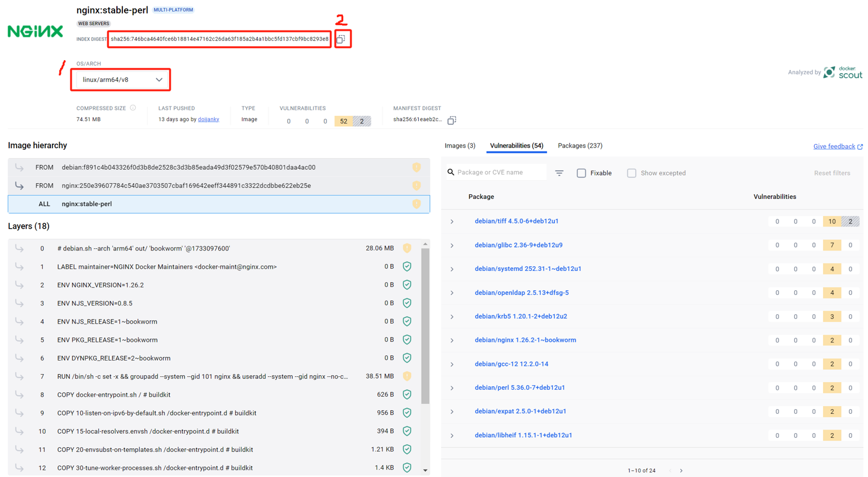Click the Package or CVE name search field

[496, 173]
